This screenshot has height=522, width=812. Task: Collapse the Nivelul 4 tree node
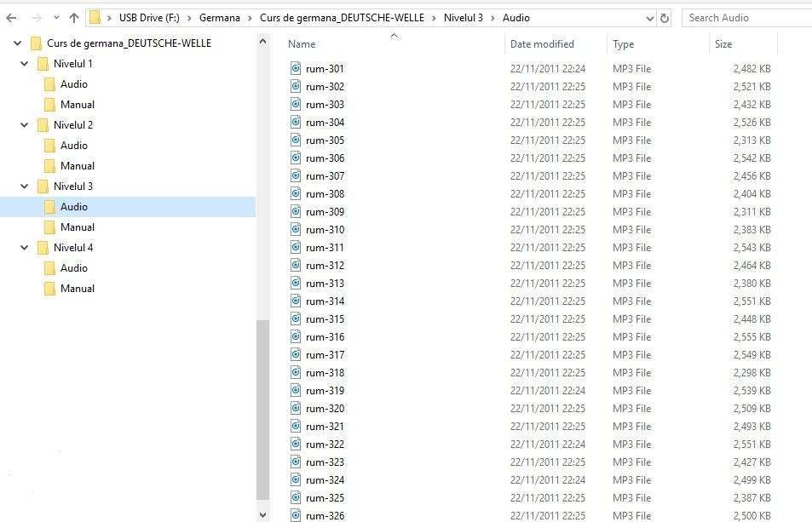pos(25,247)
